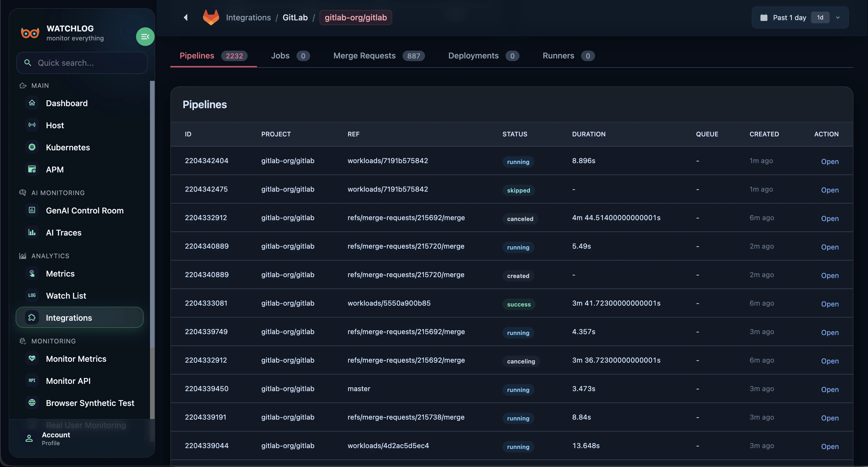Click the back arrow beside the breadcrumb
This screenshot has width=868, height=467.
point(186,17)
